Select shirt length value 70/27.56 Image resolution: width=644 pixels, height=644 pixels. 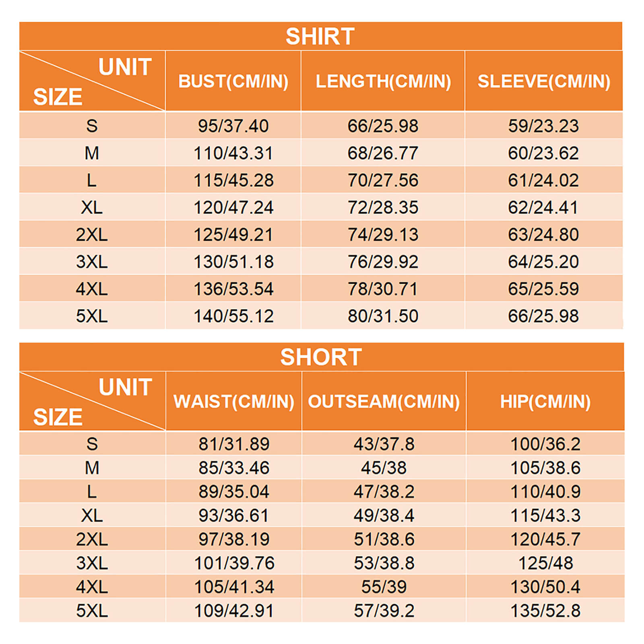pyautogui.click(x=383, y=180)
